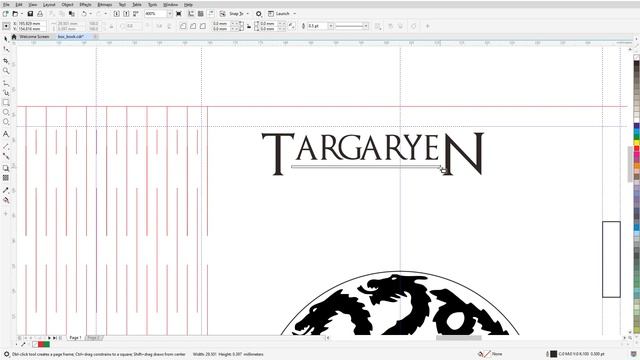Select Round Corner style

coord(183,26)
